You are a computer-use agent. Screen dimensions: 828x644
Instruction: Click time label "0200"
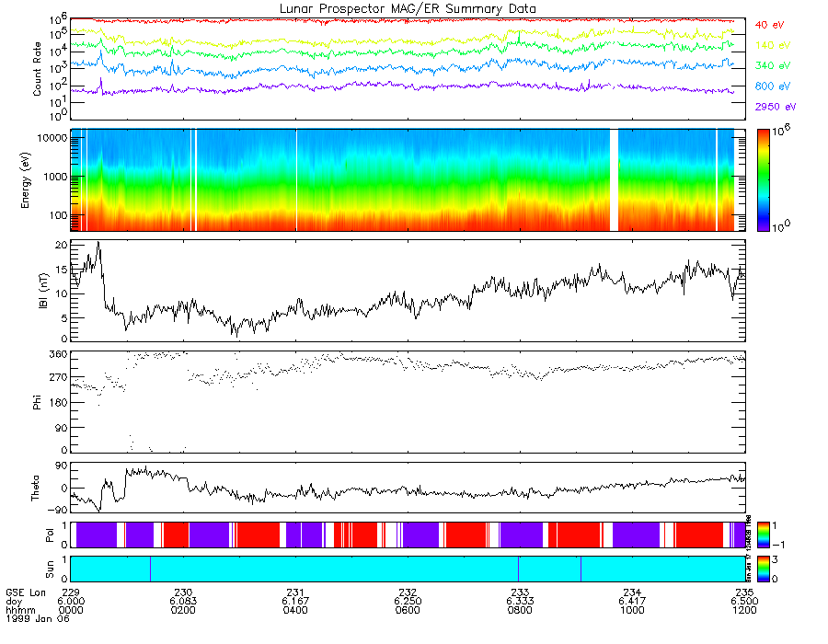coord(183,610)
